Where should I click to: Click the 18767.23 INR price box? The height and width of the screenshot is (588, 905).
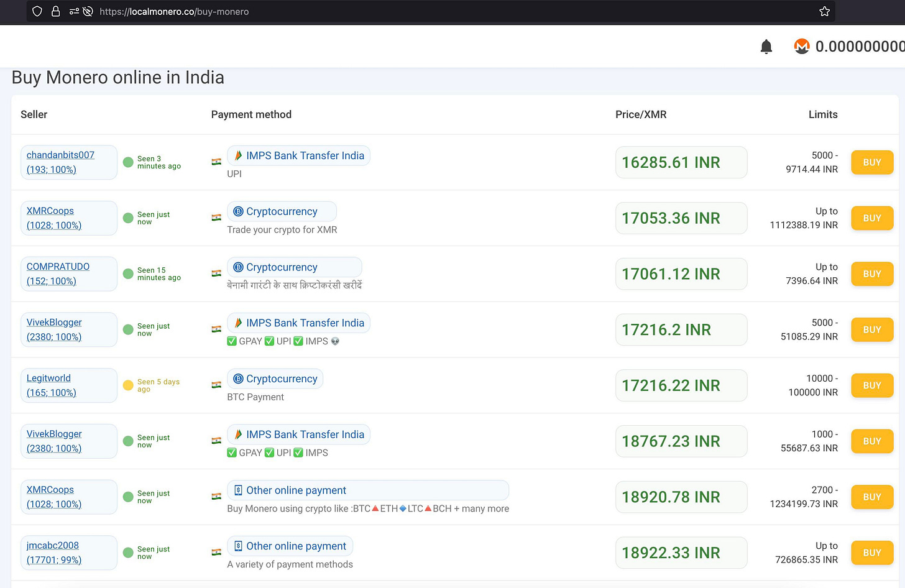pyautogui.click(x=681, y=441)
